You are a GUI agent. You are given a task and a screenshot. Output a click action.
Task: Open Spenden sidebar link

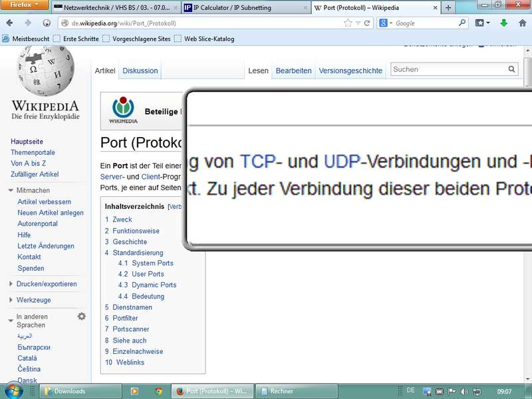tap(31, 268)
